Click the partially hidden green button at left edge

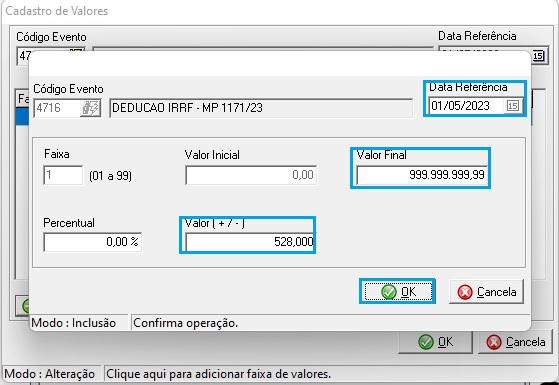24,306
